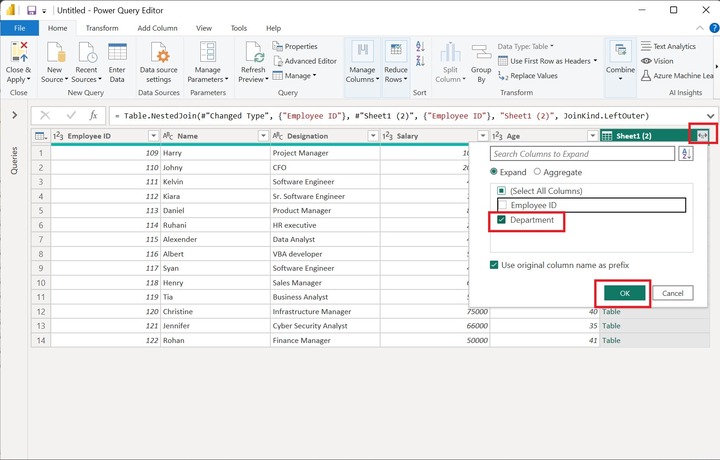Expand the formula bar chevron
Screen dimensions: 720x460
(710, 115)
